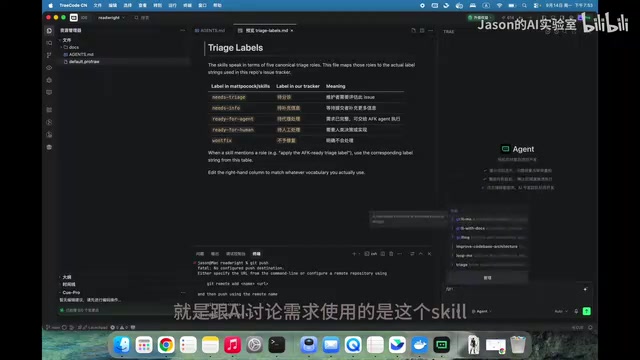Open the Source Control branch icon
Screen dimensions: 640x360
[49, 55]
